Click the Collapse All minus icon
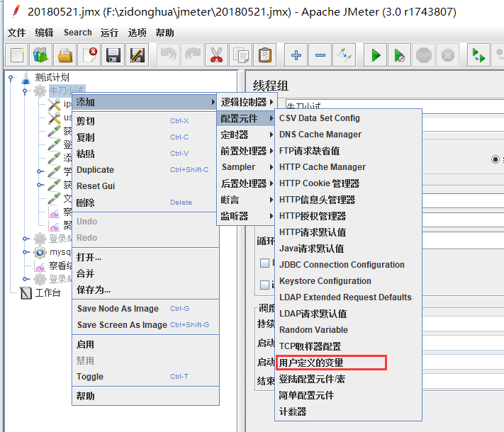This screenshot has width=504, height=432. pos(320,55)
